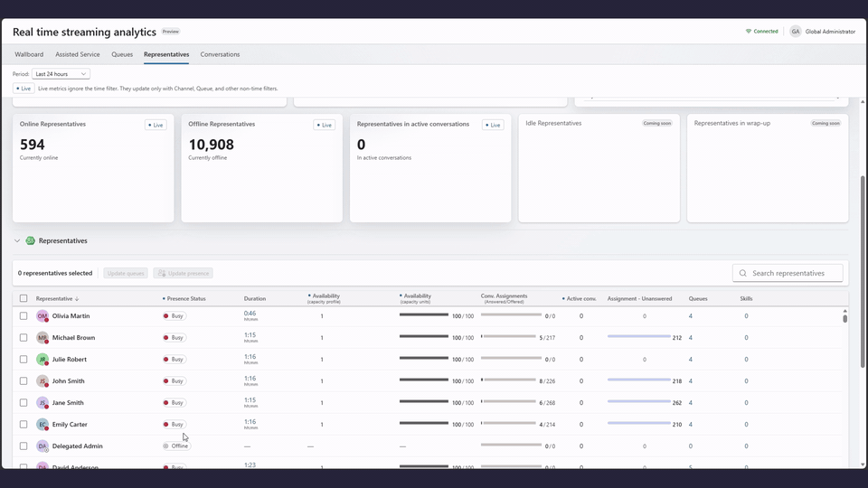Open the Queues tab
The width and height of the screenshot is (868, 488).
point(122,54)
